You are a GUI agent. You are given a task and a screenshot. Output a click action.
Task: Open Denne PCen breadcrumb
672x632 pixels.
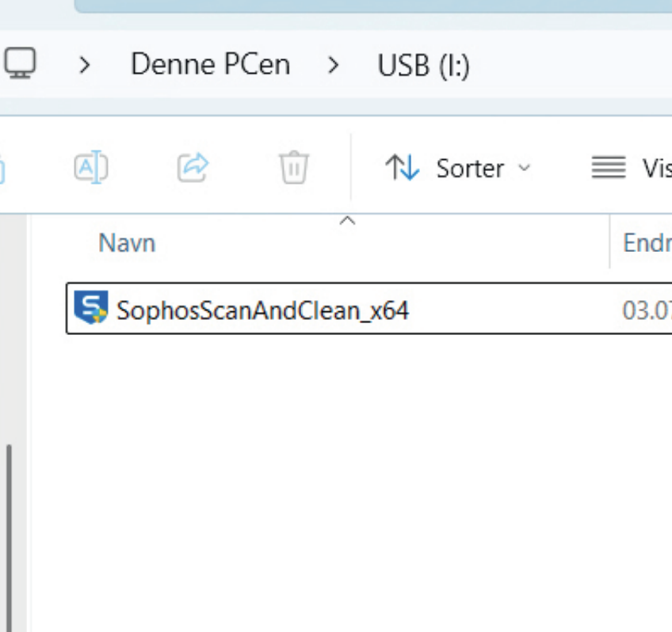click(x=211, y=64)
